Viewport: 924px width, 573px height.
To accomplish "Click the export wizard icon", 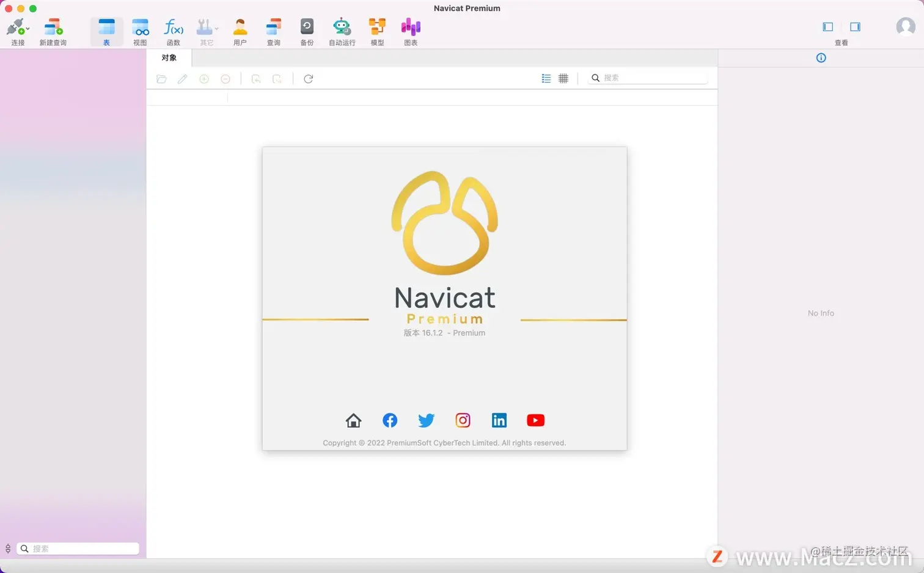I will tap(277, 79).
